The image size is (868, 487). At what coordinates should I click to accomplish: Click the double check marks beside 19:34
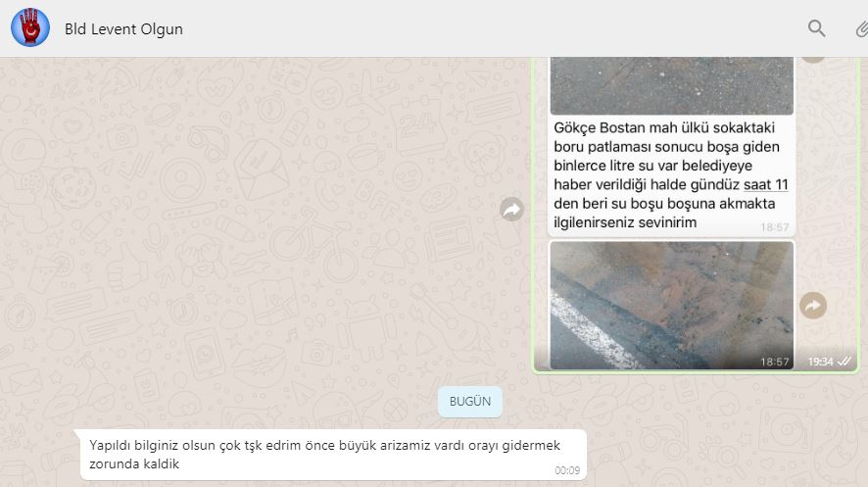click(844, 362)
